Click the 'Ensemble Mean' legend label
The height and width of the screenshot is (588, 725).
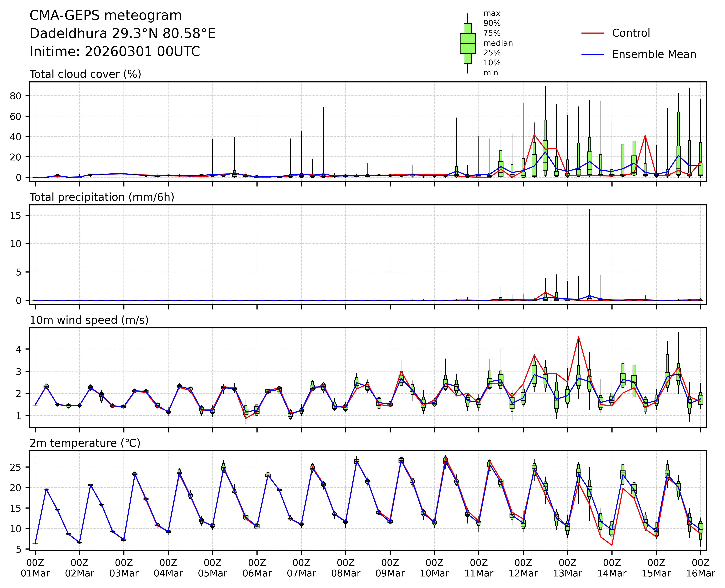(x=654, y=54)
